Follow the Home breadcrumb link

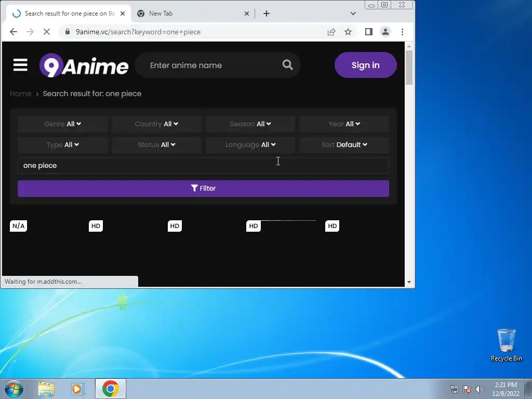click(x=21, y=94)
